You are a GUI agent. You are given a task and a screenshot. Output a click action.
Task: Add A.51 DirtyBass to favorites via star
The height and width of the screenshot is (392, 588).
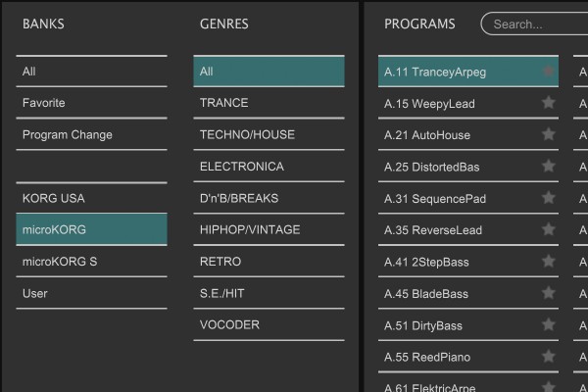(548, 325)
